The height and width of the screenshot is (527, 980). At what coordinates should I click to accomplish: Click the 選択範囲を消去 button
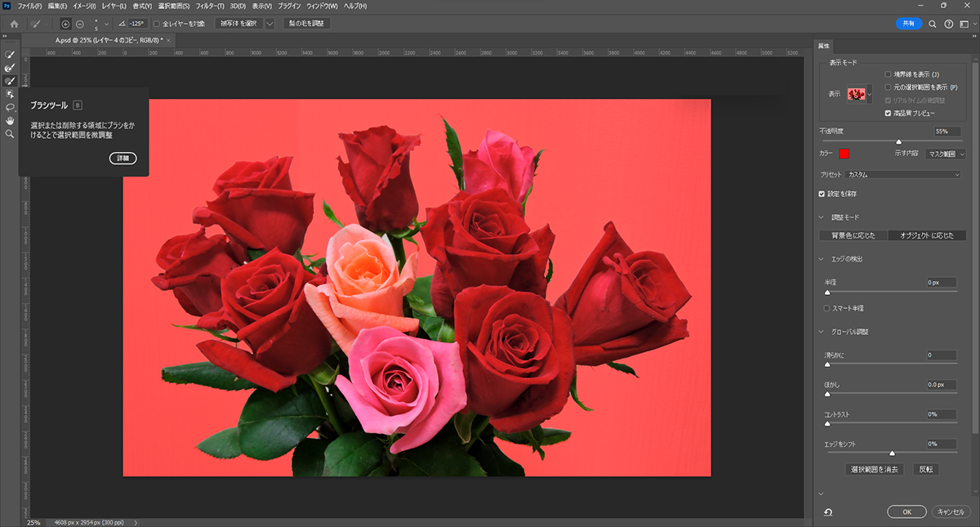875,470
